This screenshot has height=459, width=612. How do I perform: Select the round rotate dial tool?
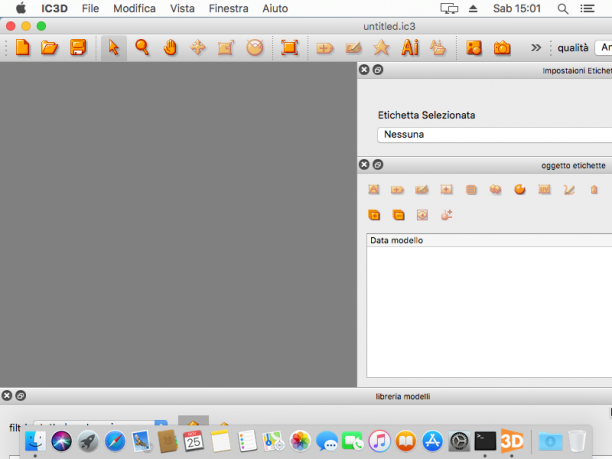254,48
